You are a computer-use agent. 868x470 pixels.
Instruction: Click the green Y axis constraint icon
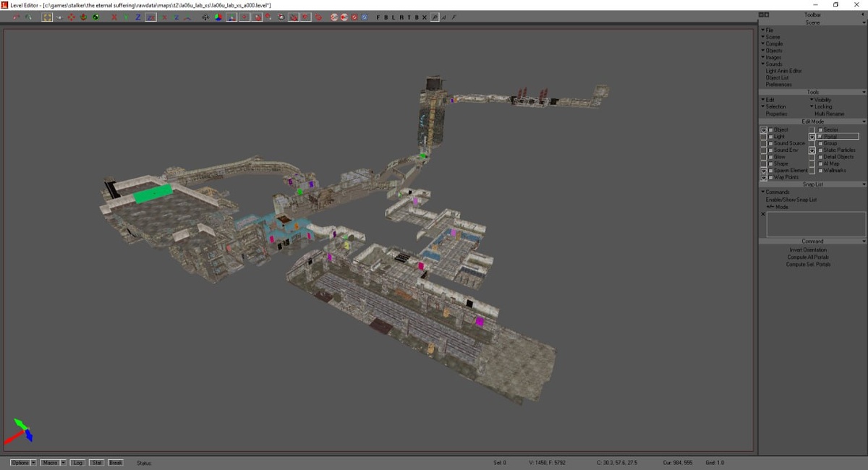click(126, 17)
